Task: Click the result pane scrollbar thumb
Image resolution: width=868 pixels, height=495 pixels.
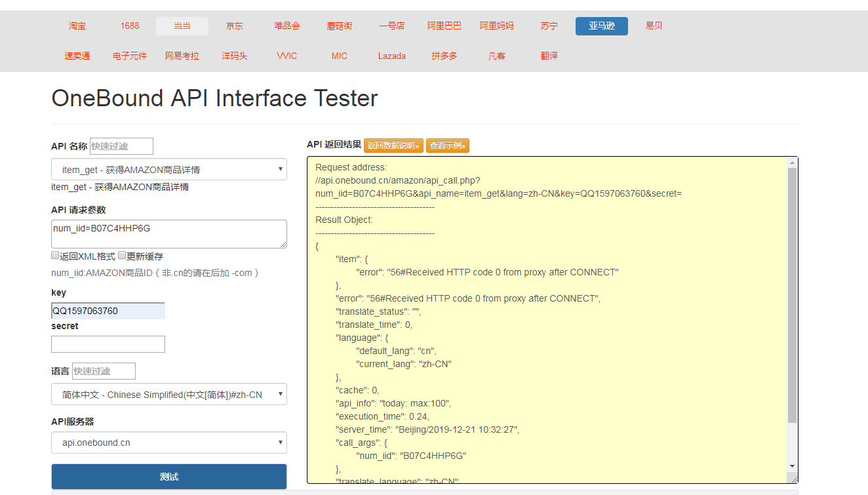Action: point(792,295)
